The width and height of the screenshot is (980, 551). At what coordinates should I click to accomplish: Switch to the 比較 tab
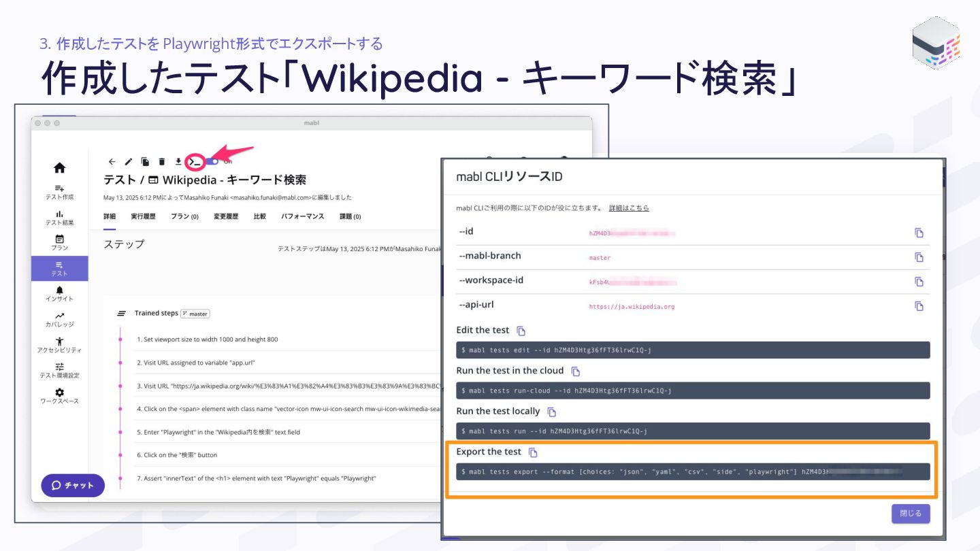pos(260,217)
